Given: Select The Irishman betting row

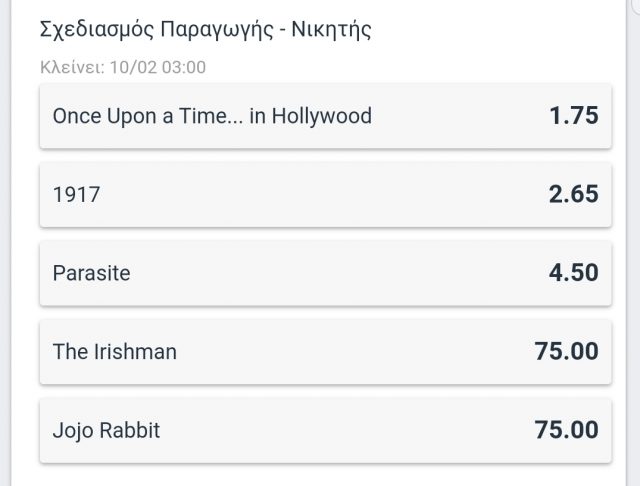Looking at the screenshot, I should click(x=325, y=352).
